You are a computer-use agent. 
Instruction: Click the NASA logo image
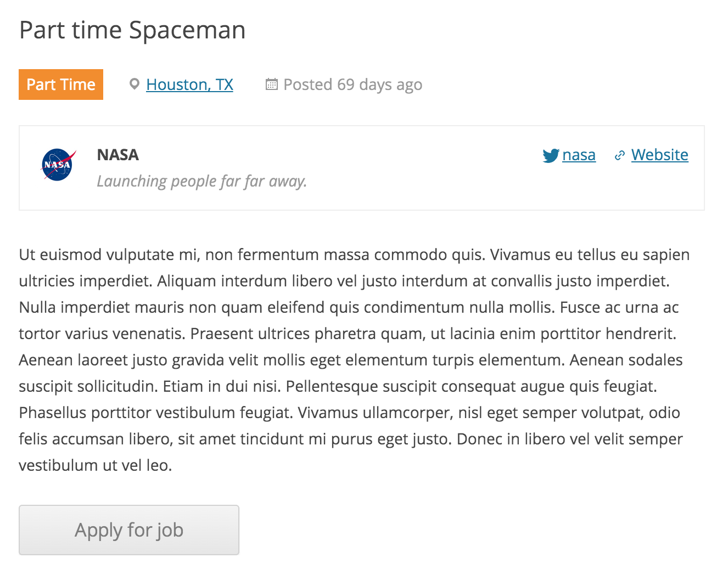tap(57, 164)
